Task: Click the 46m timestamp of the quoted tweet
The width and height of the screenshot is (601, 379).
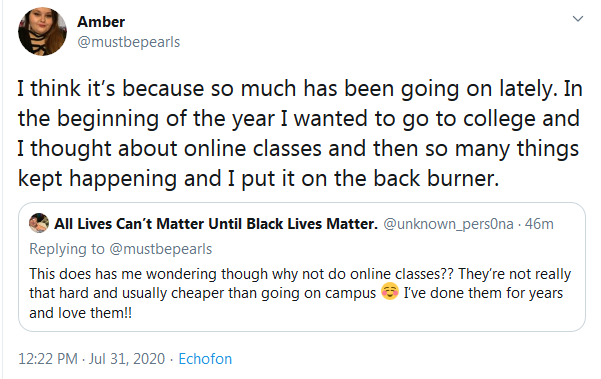Action: 539,224
